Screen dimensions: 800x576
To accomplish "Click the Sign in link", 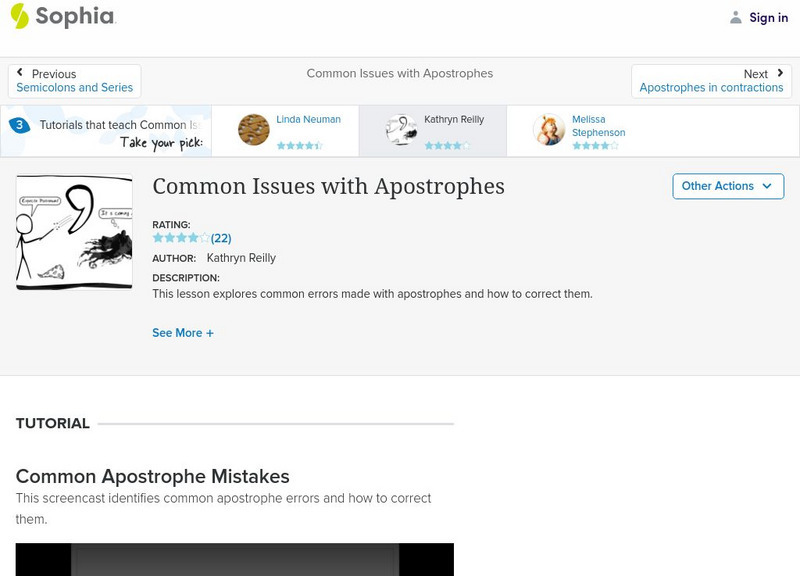I will click(768, 17).
